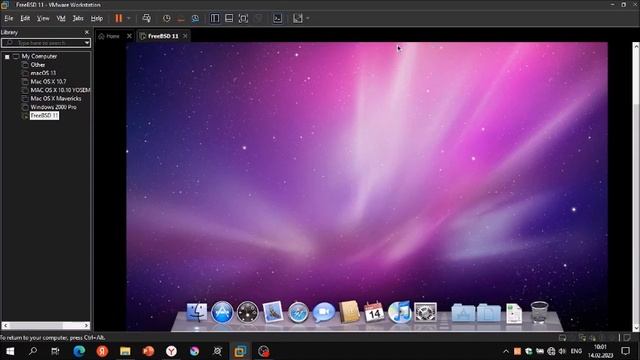
Task: Open the View menu
Action: click(43, 18)
